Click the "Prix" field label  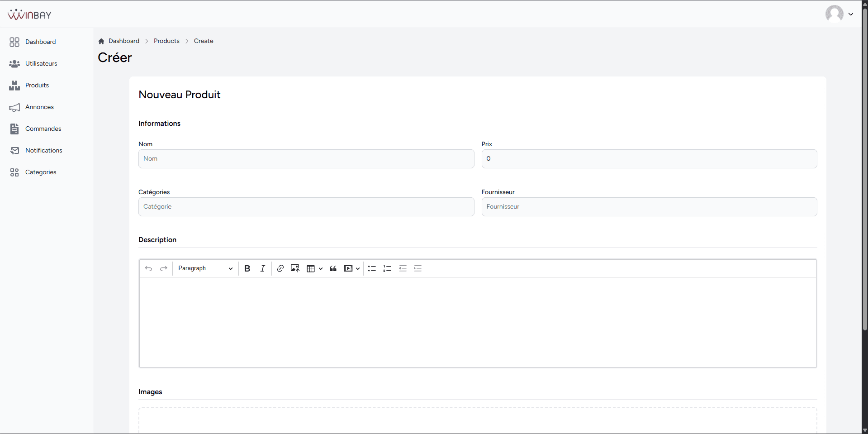[x=487, y=144]
